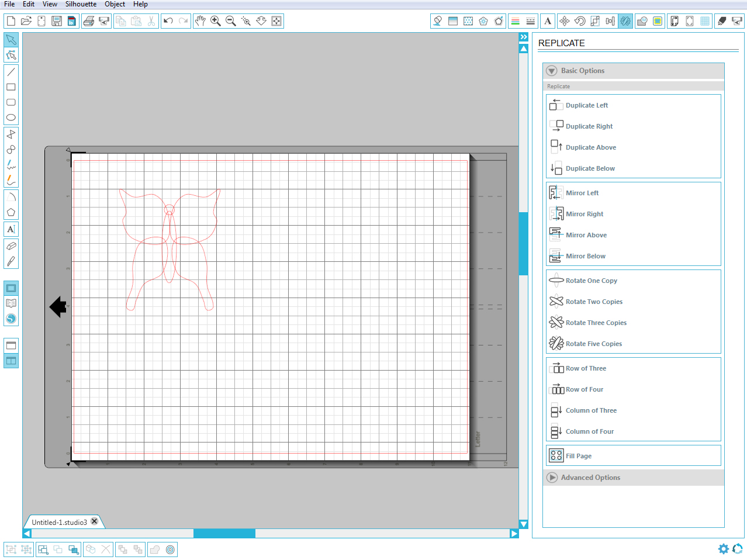This screenshot has width=747, height=560.
Task: Click the Open folder icon
Action: (x=26, y=21)
